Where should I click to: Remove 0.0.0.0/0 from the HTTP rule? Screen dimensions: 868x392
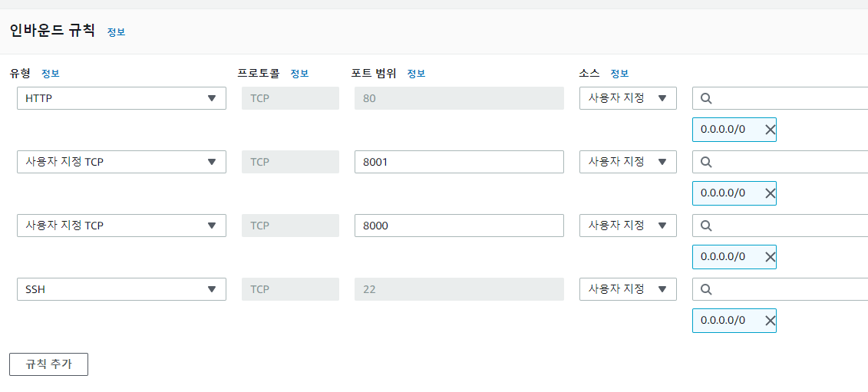point(770,130)
